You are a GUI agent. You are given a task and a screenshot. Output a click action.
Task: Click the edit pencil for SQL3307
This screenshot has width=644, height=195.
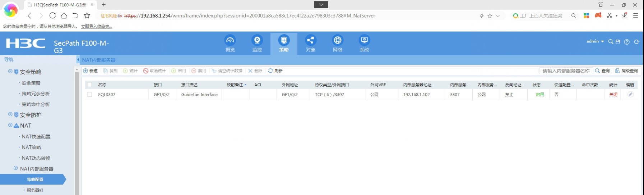click(630, 94)
